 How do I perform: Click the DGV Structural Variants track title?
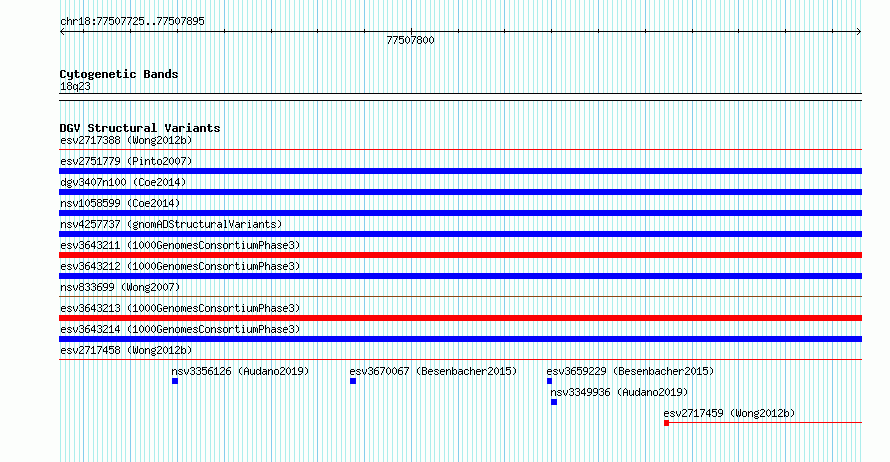(140, 128)
